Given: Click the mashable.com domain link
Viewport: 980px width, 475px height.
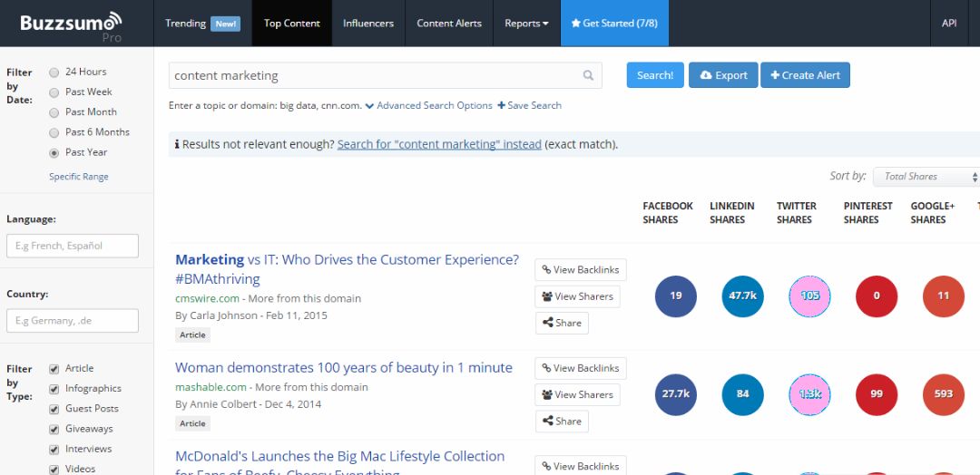Looking at the screenshot, I should coord(211,387).
